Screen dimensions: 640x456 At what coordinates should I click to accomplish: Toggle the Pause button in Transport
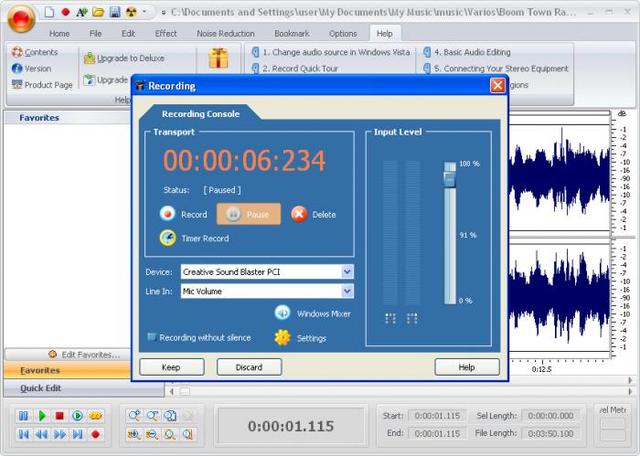click(249, 214)
